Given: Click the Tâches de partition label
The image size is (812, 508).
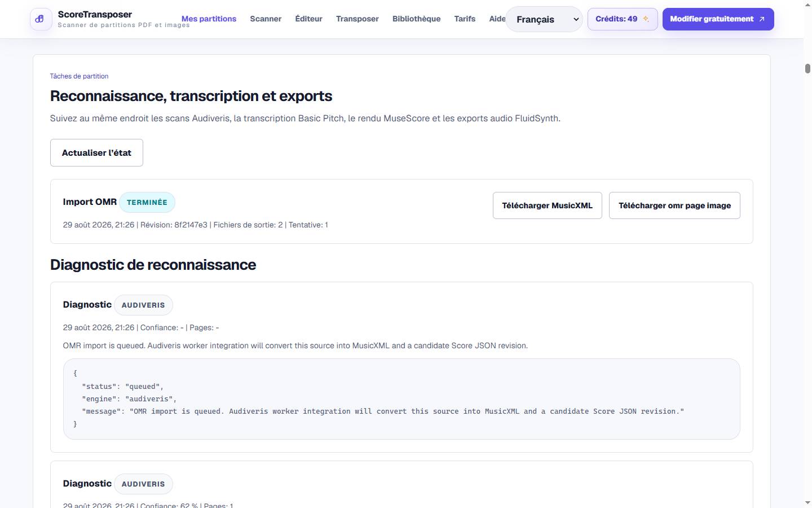Looking at the screenshot, I should [x=79, y=76].
